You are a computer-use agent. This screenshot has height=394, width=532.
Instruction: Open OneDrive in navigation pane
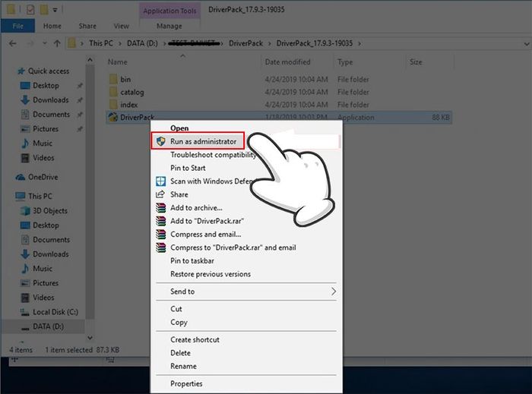coord(43,177)
